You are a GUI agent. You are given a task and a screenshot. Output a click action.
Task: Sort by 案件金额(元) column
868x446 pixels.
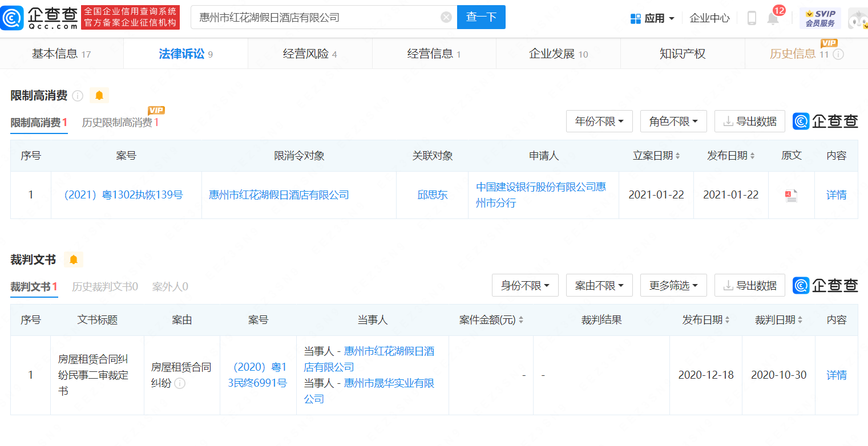(x=520, y=320)
